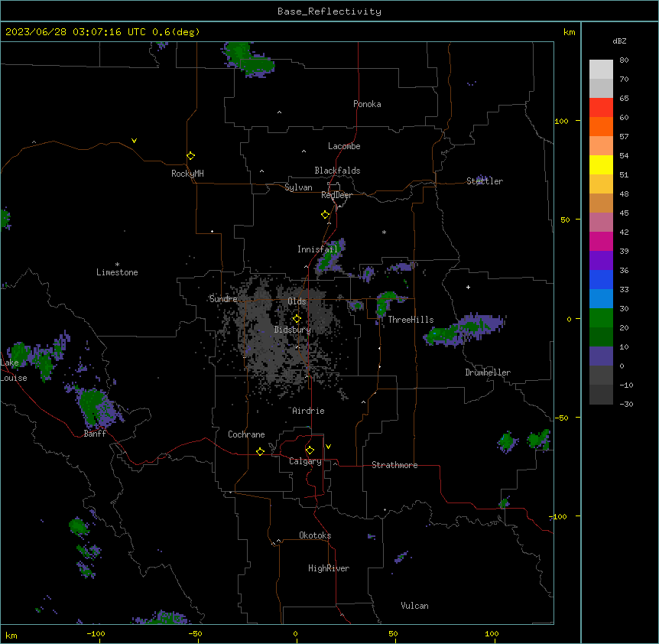This screenshot has height=644, width=659.
Task: Click the yellow marker west of Calgary
Action: [260, 451]
